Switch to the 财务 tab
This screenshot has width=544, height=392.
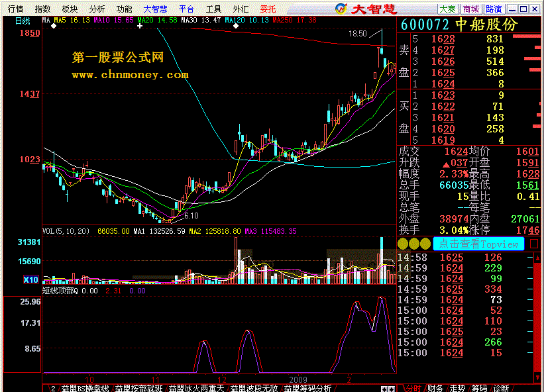coord(435,388)
